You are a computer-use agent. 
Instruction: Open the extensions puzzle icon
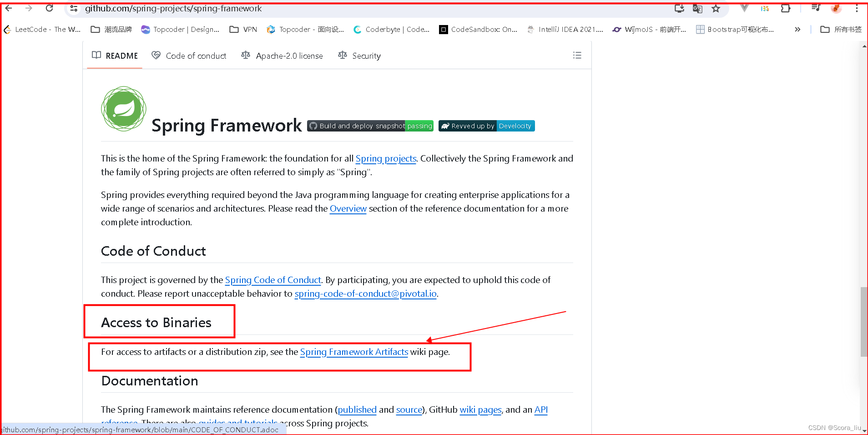(785, 8)
